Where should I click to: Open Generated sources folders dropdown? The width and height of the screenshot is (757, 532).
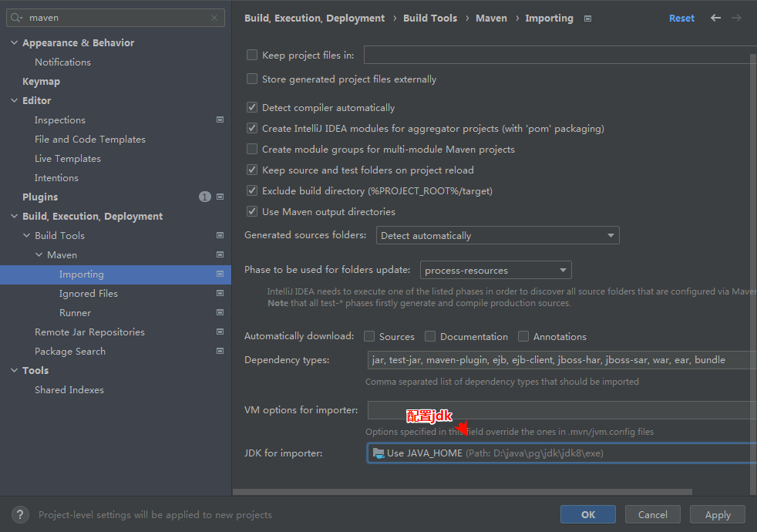[x=498, y=235]
